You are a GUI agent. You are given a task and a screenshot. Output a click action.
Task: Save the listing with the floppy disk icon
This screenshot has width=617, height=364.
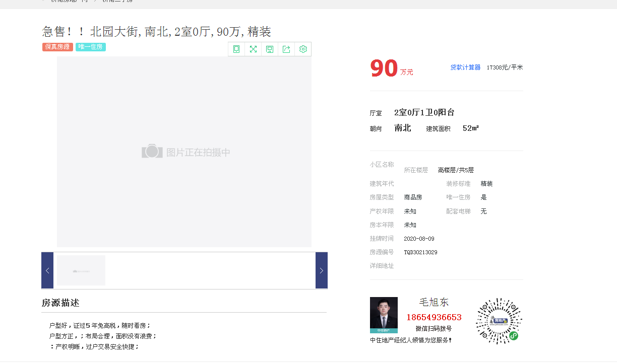[270, 49]
